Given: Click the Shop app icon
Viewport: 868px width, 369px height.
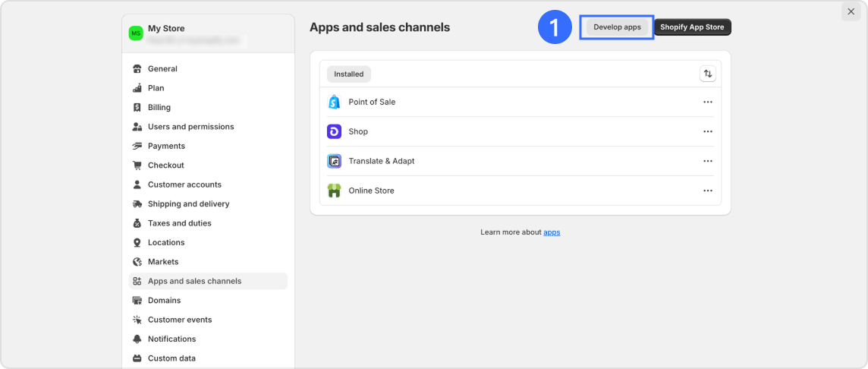Looking at the screenshot, I should point(334,131).
